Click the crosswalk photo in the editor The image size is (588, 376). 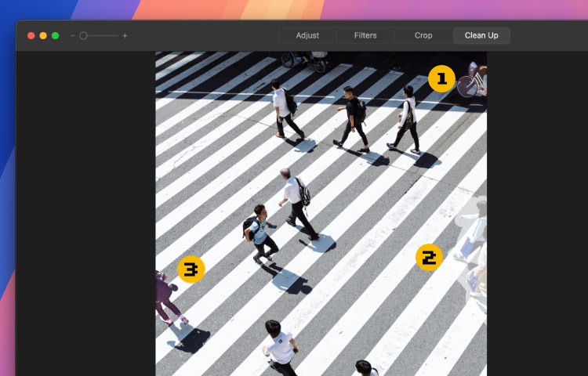[x=321, y=214]
